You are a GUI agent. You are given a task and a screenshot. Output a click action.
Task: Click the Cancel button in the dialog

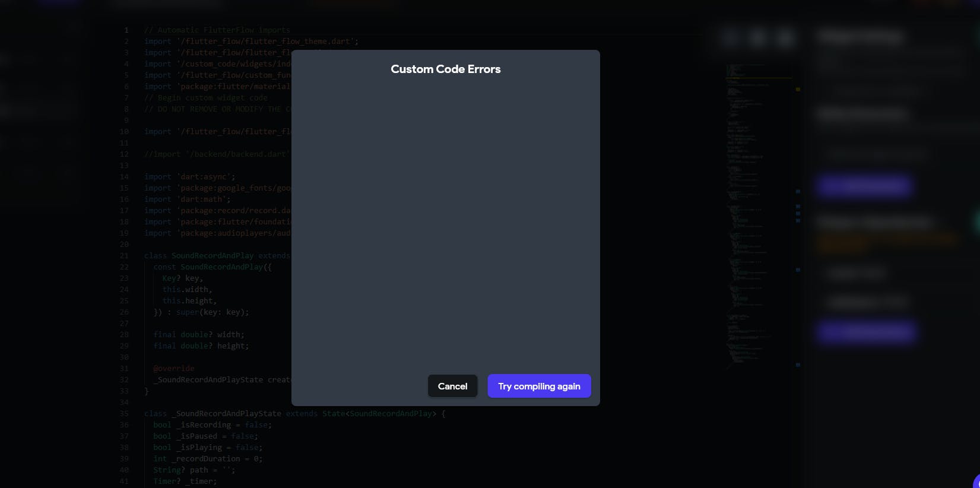click(452, 386)
